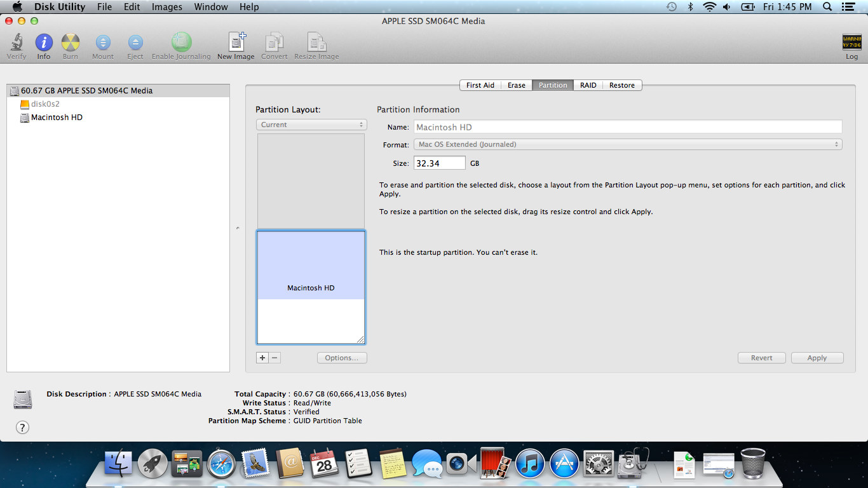Click the gray unallocated partition block
Viewport: 868px width, 488px height.
pos(311,181)
